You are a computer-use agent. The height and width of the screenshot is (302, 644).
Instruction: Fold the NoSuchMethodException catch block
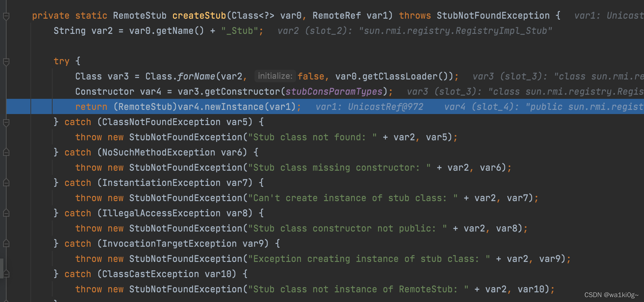6,152
